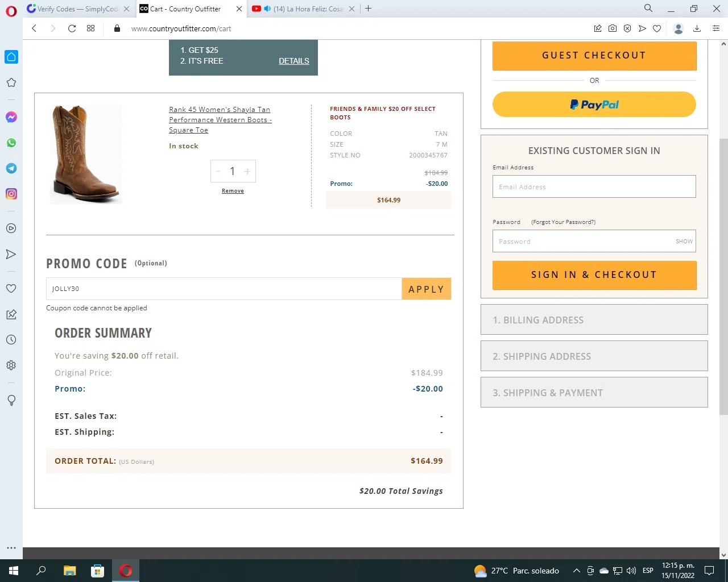Open easy setup menu icon
Viewport: 728px width, 582px height.
point(715,28)
